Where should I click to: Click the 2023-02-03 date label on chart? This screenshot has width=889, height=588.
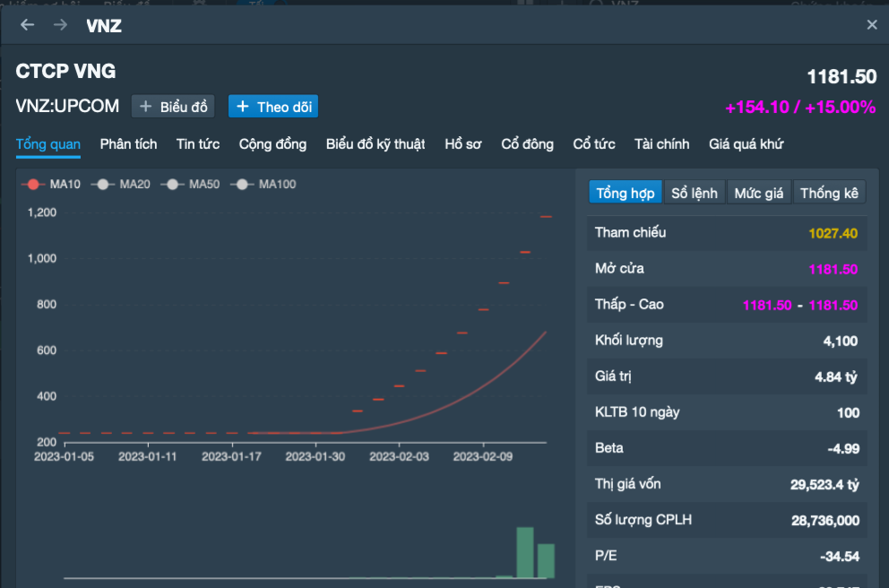(399, 456)
